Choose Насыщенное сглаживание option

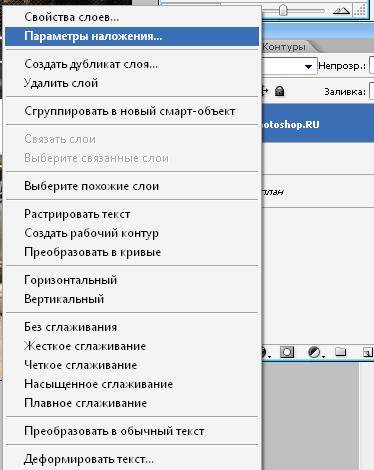(132, 384)
